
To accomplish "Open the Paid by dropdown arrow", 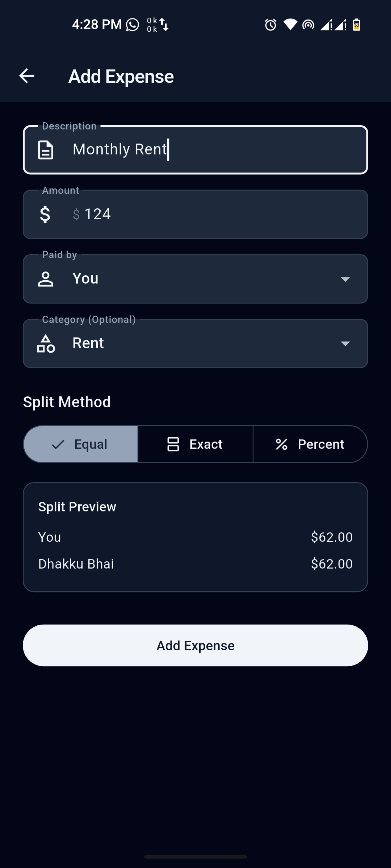I will (345, 279).
